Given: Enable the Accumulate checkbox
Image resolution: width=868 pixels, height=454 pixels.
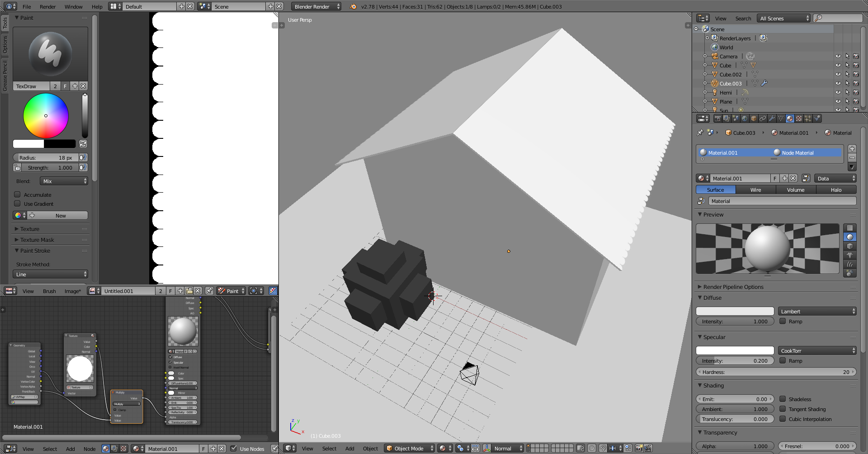Looking at the screenshot, I should (x=17, y=194).
